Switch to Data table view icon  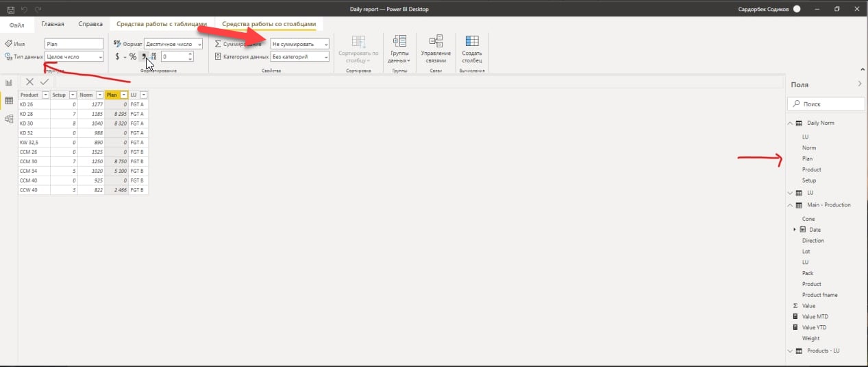tap(9, 100)
